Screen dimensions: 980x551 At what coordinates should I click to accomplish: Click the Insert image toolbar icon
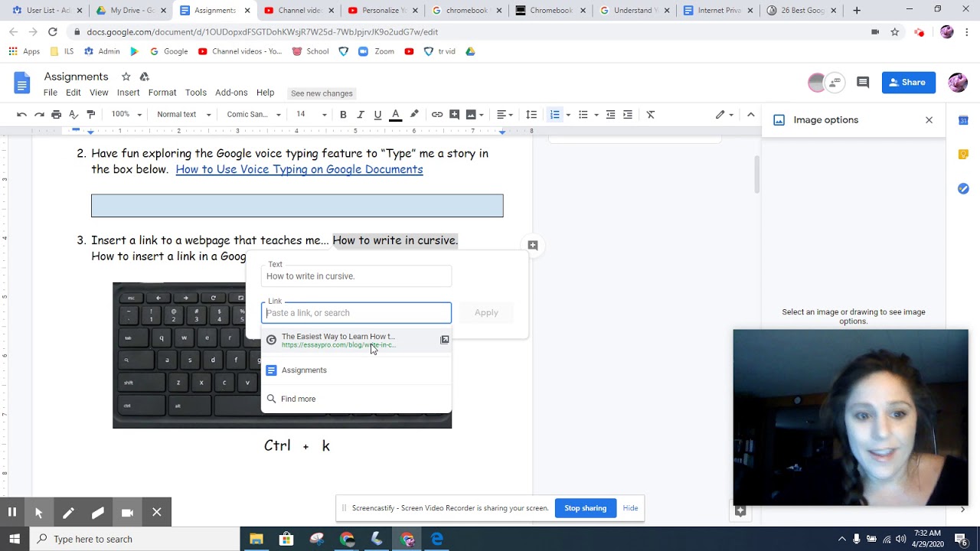pyautogui.click(x=471, y=115)
